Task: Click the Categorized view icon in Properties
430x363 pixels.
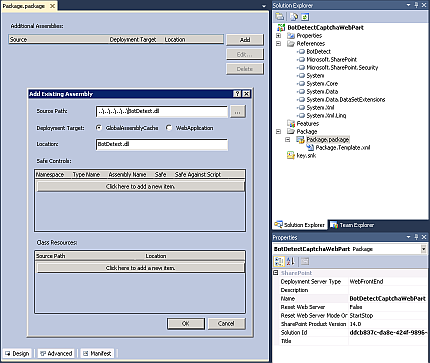Action: (x=279, y=262)
